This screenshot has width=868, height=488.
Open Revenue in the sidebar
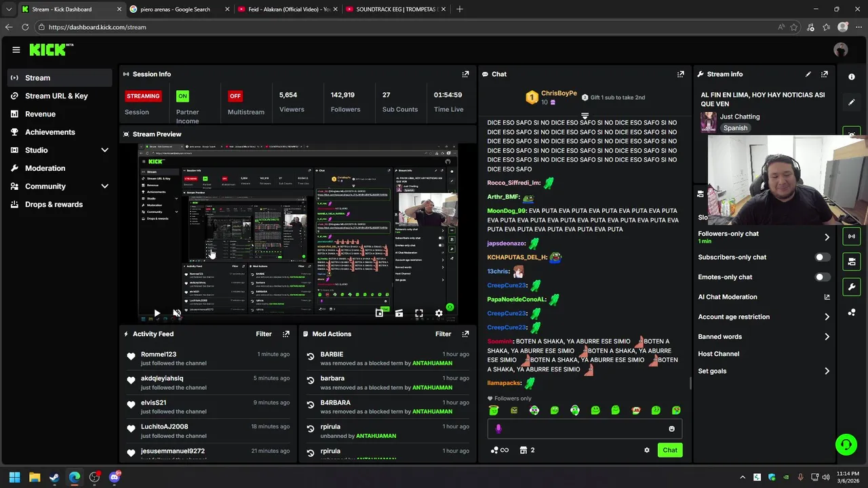coord(60,114)
